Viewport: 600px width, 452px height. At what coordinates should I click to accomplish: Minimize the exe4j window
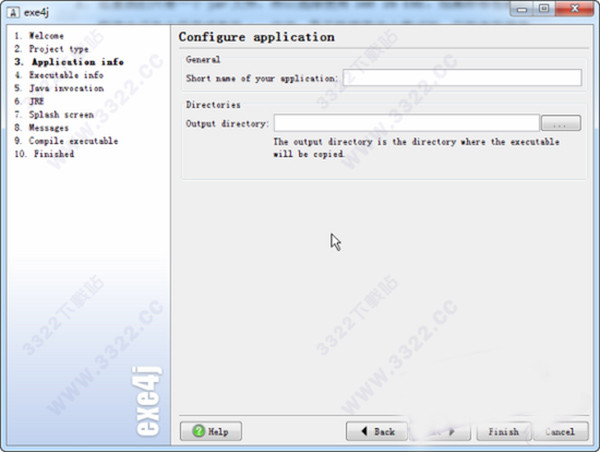[x=522, y=9]
